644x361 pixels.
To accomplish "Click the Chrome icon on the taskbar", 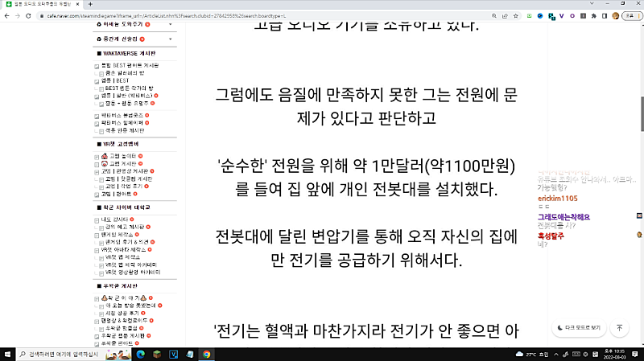I will pos(207,354).
